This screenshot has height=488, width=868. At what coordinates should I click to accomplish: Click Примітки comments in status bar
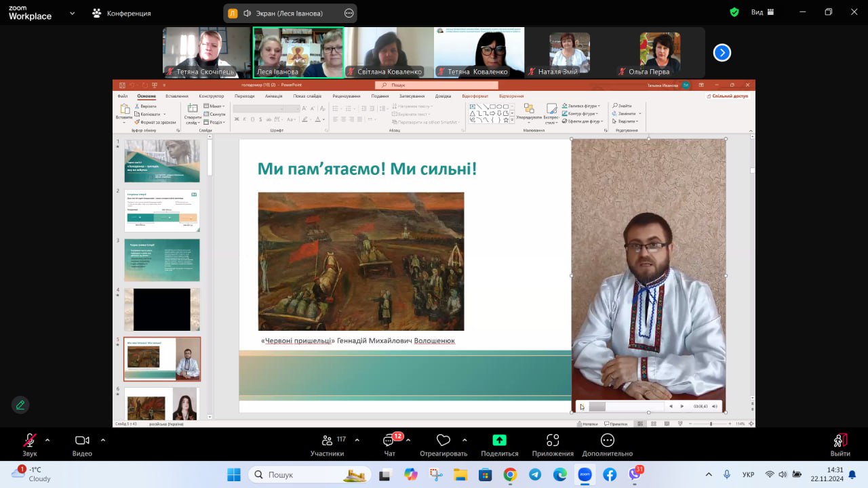[x=616, y=424]
